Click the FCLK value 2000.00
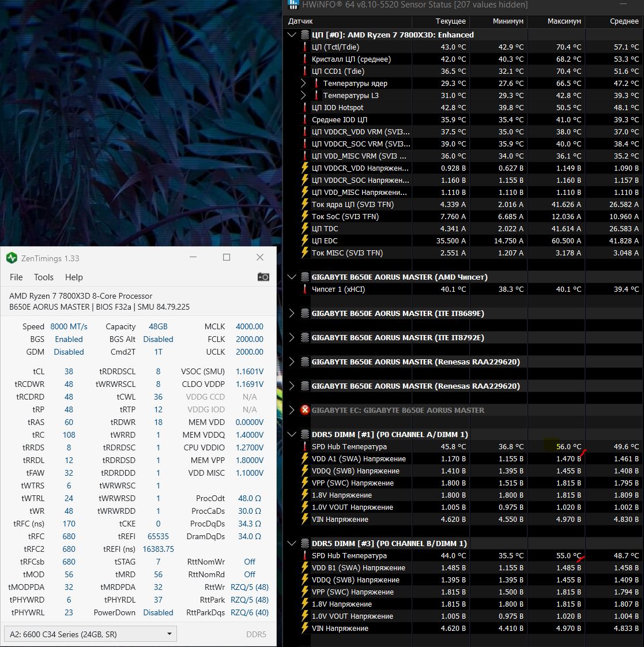This screenshot has height=647, width=644. 249,339
